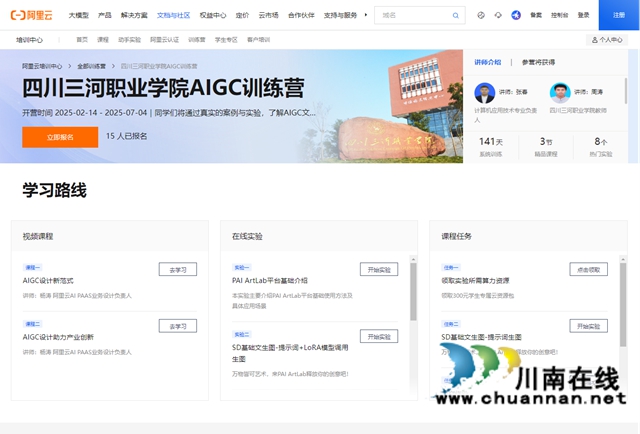Image resolution: width=640 pixels, height=434 pixels.
Task: Open the 云市场 menu
Action: coord(268,15)
